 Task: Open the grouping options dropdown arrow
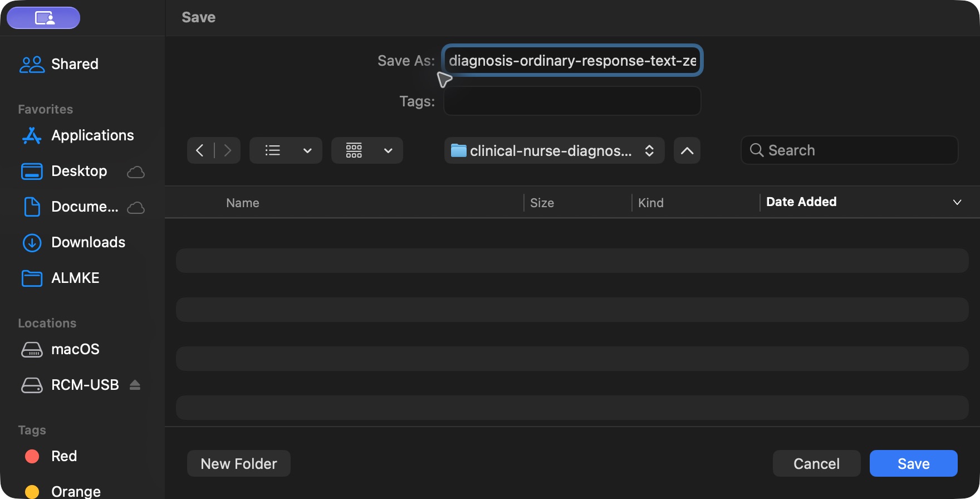coord(389,150)
